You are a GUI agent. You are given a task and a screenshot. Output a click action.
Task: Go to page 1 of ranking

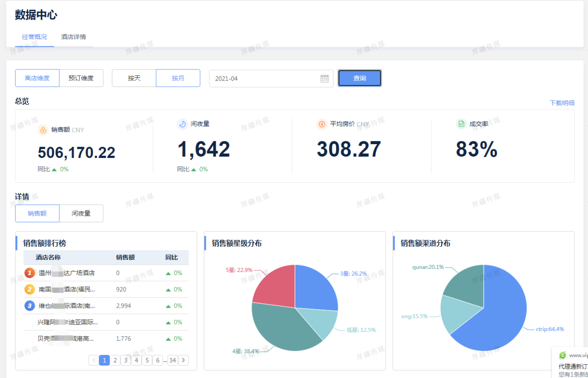104,360
